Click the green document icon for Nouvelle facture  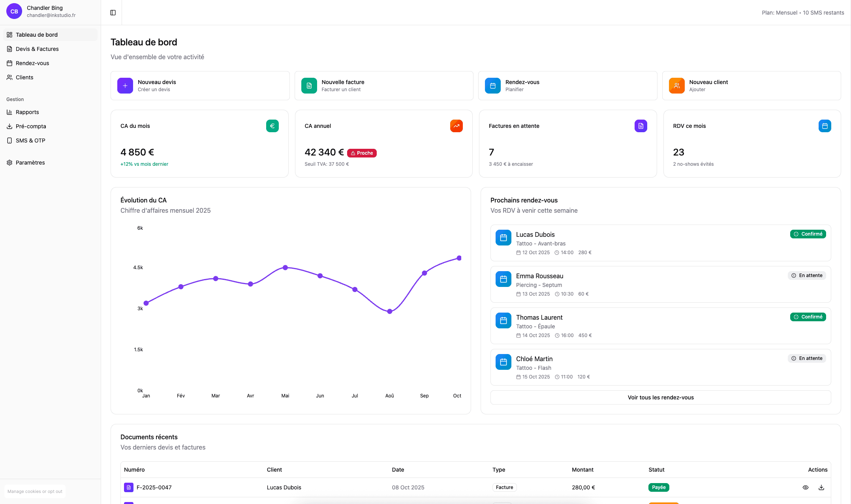(309, 86)
